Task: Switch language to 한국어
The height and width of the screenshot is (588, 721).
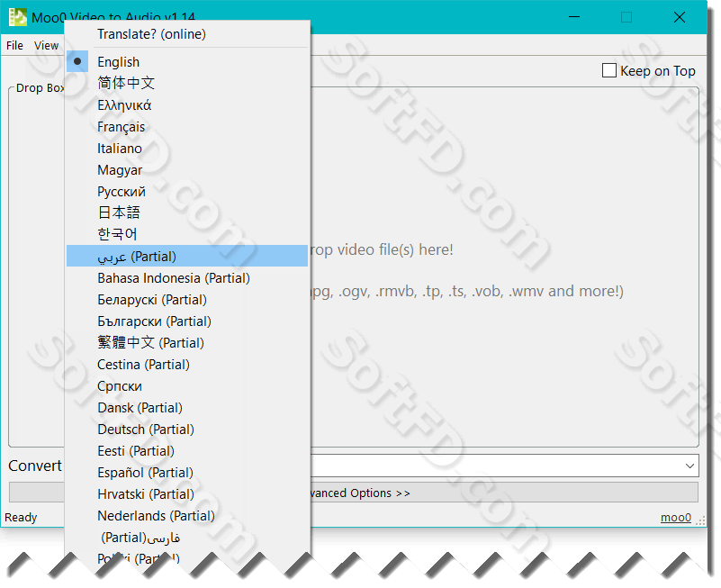Action: [x=187, y=234]
